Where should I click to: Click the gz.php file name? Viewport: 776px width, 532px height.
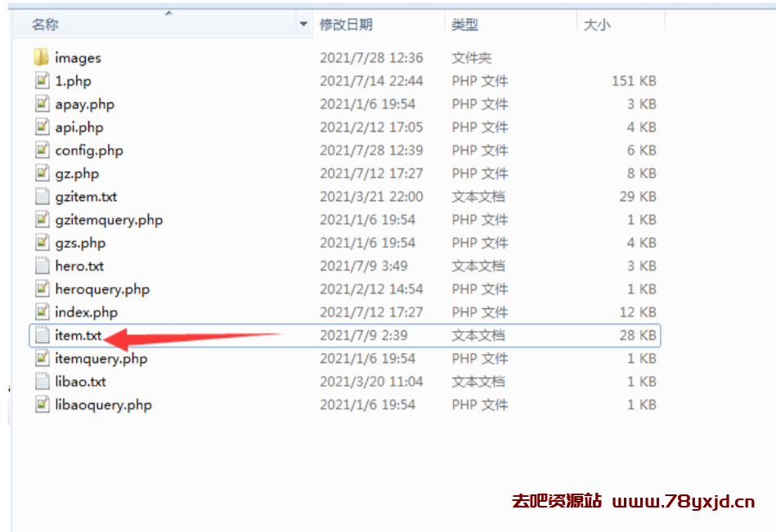77,173
